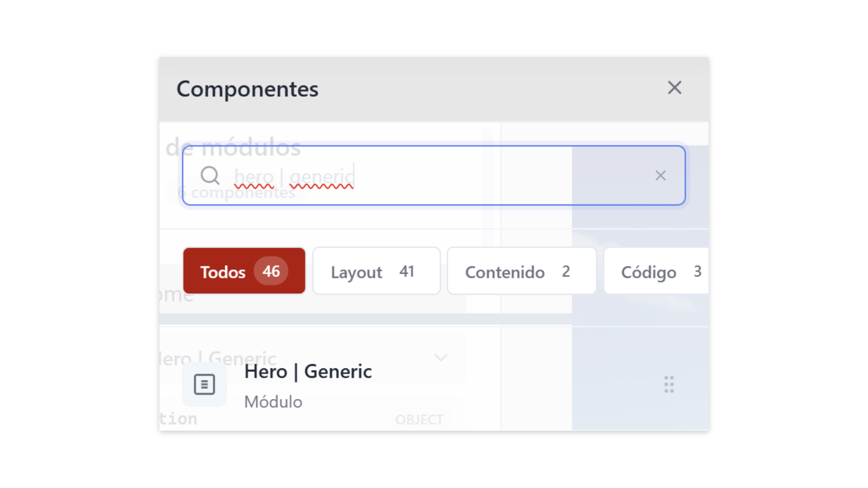Click the 46 count badge on Todos
This screenshot has height=488, width=868.
tap(271, 271)
